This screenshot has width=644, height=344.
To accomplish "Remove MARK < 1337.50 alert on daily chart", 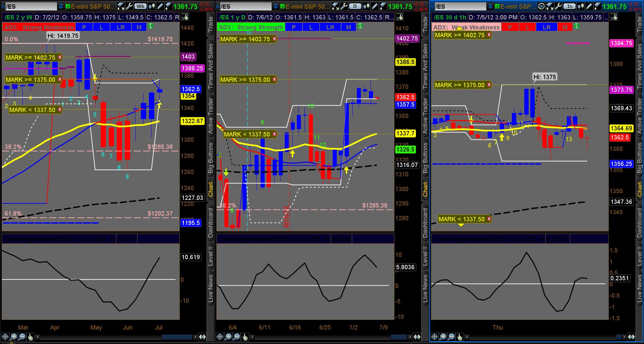I will tap(275, 134).
